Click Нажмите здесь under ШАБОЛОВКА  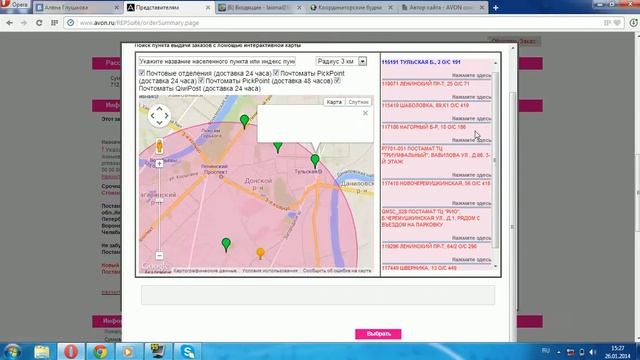[x=471, y=118]
